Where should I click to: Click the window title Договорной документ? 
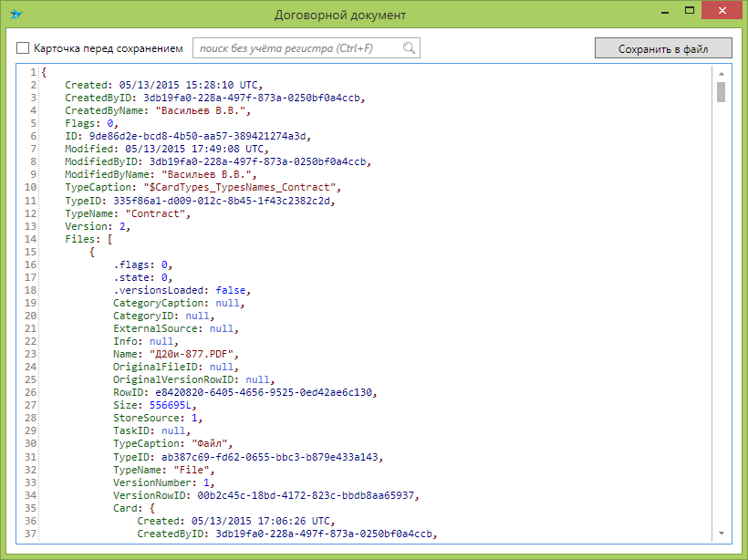tap(340, 15)
